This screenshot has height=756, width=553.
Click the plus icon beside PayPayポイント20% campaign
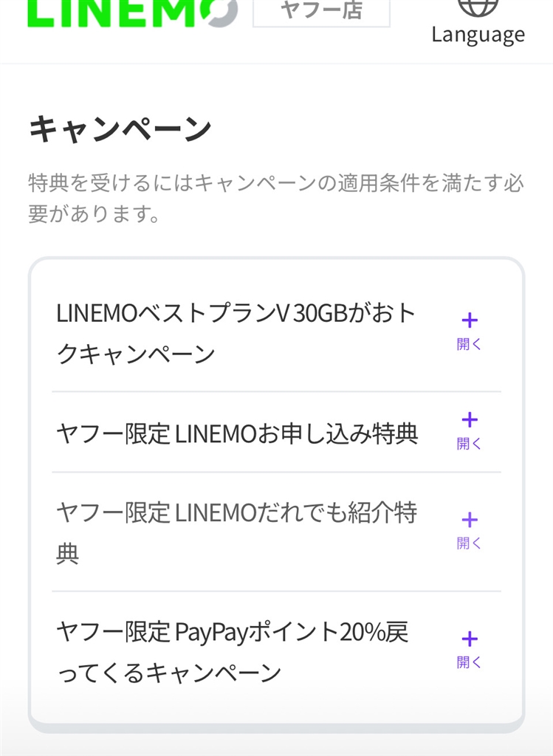(x=469, y=639)
